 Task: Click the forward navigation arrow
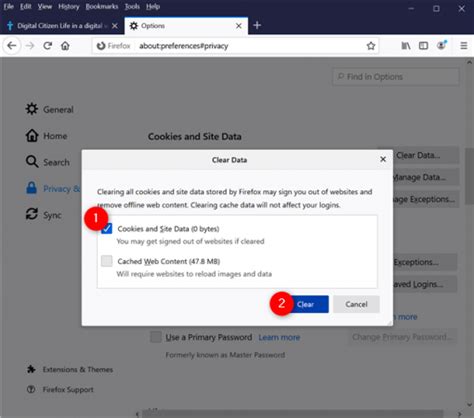pos(30,46)
